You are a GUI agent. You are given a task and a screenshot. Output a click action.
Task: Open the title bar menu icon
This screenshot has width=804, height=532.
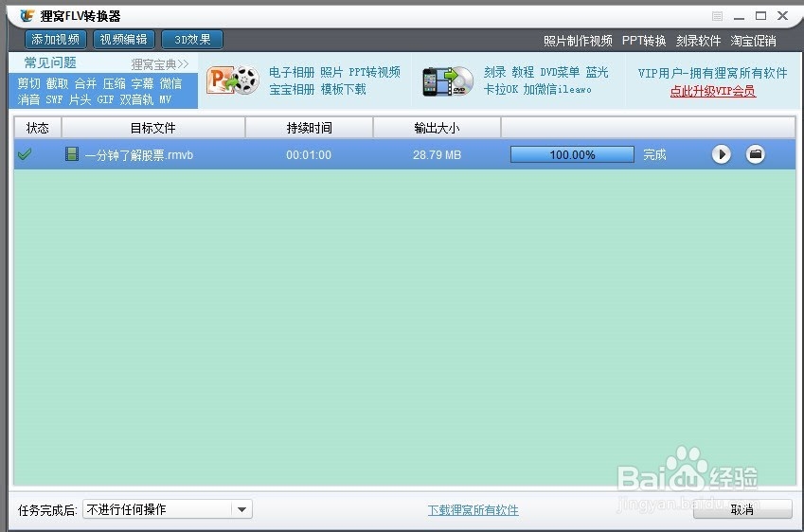click(717, 16)
